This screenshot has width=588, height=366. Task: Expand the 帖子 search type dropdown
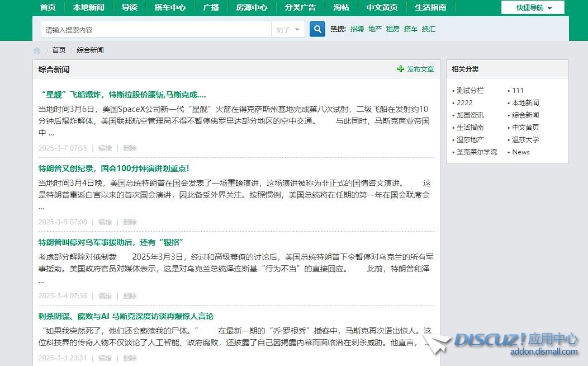[x=288, y=30]
